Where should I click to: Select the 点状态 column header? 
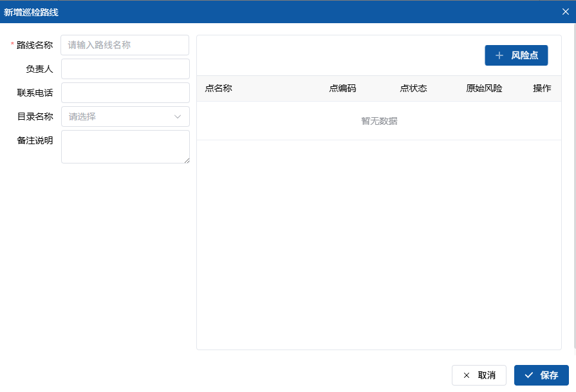pyautogui.click(x=413, y=89)
